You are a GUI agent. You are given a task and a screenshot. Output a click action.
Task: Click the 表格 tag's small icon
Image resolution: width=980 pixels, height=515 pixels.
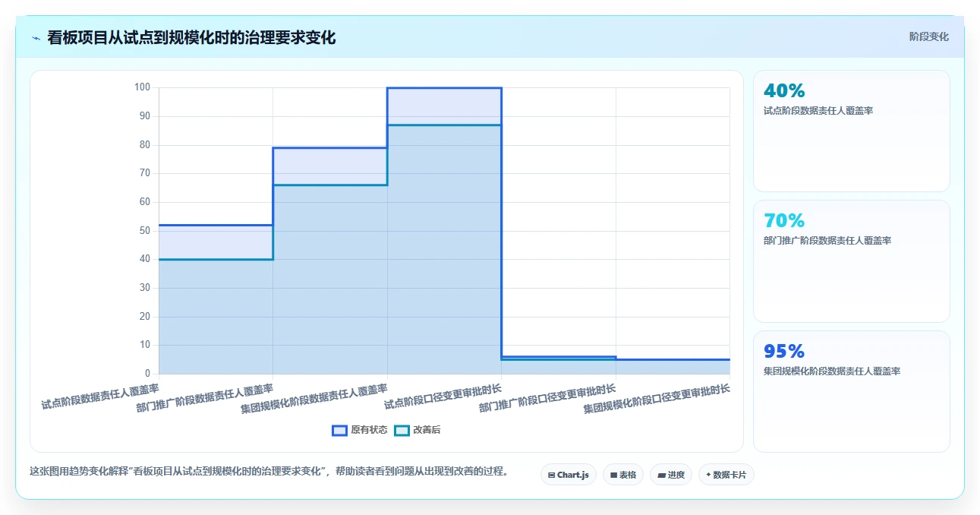[x=613, y=475]
